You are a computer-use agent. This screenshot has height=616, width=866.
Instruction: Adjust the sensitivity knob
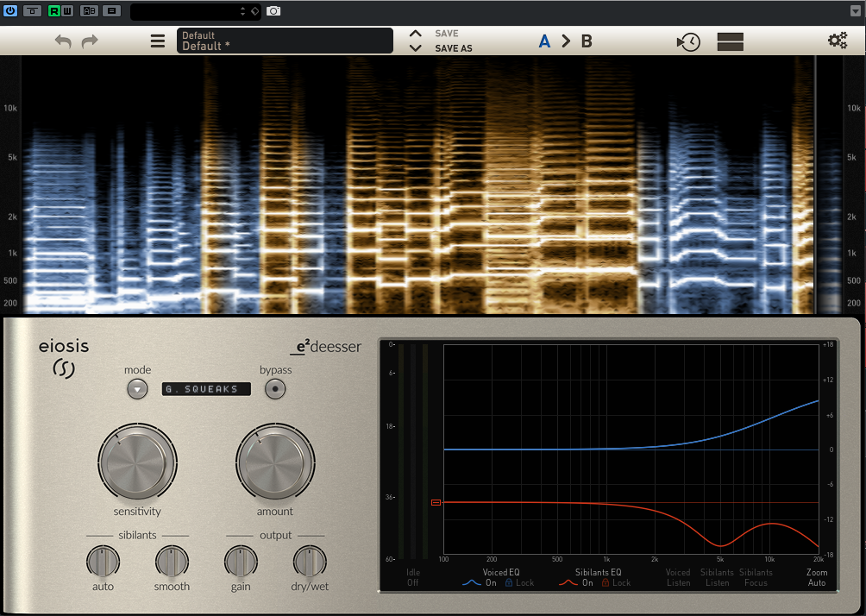137,462
